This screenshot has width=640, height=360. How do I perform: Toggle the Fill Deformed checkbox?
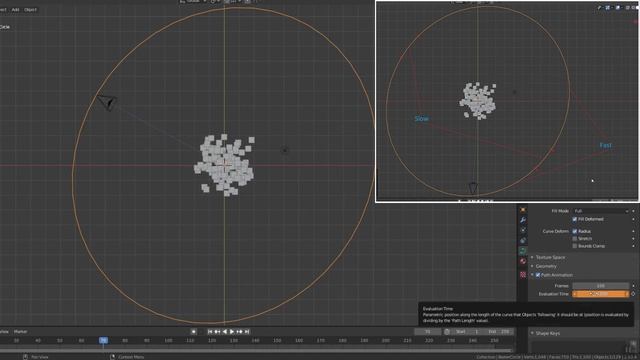(575, 220)
